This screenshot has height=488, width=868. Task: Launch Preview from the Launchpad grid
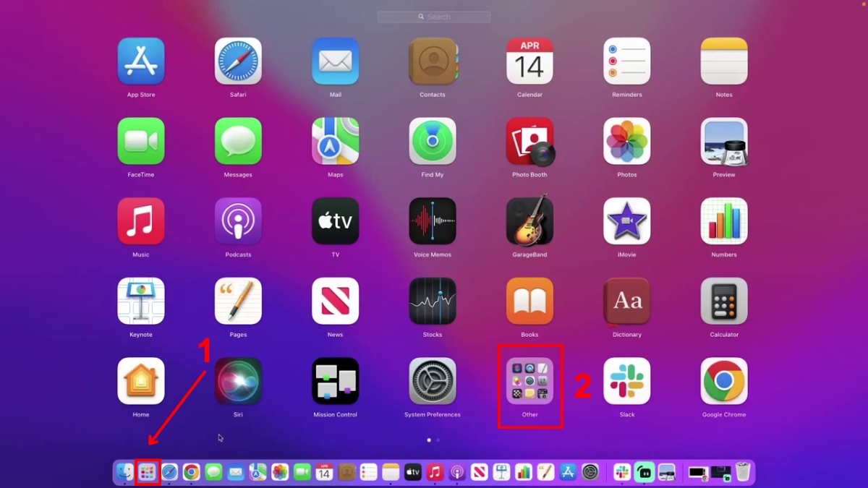724,141
